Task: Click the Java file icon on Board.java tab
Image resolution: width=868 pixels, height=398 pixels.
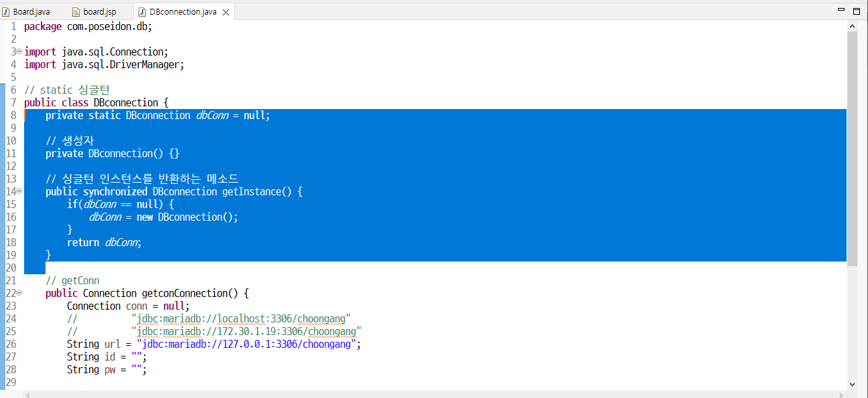Action: [x=7, y=12]
